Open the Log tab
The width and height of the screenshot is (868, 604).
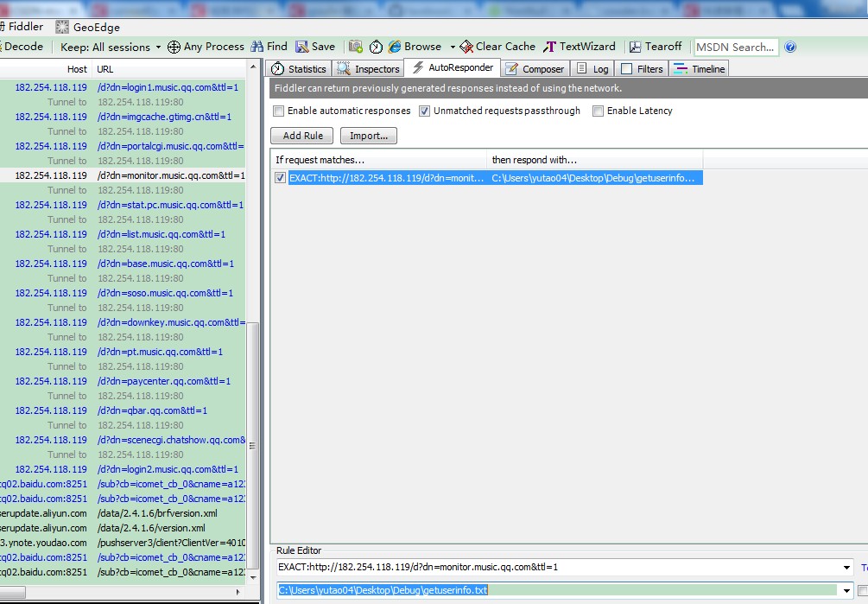click(x=592, y=68)
